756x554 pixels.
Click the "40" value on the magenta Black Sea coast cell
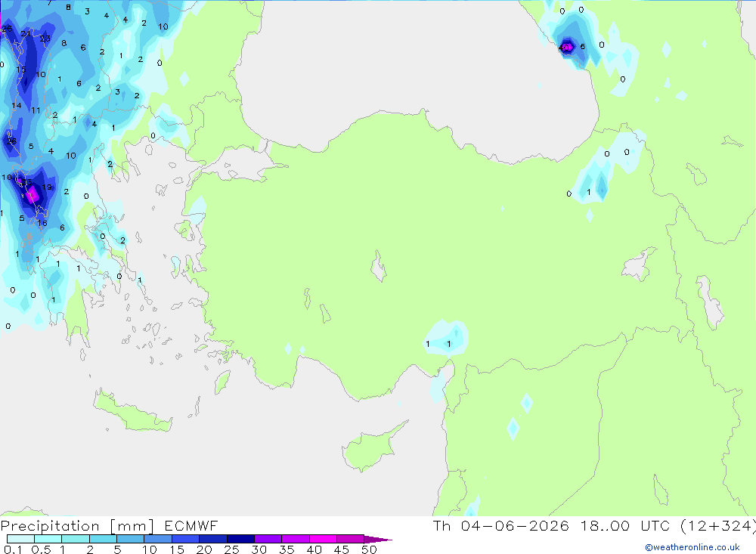(565, 48)
